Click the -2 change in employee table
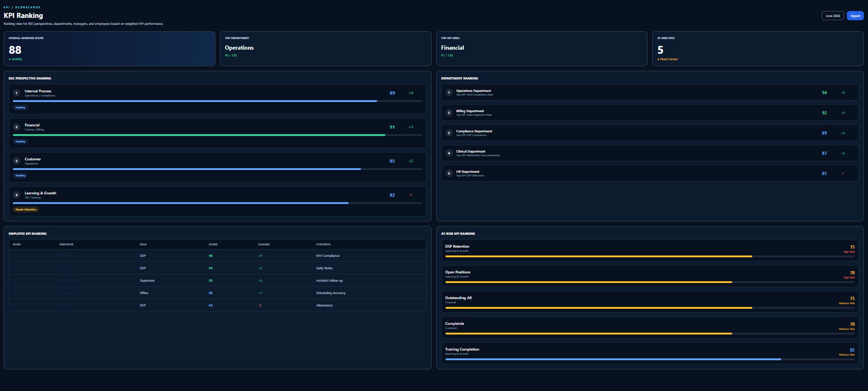Viewport: 868px width, 391px height. [260, 306]
